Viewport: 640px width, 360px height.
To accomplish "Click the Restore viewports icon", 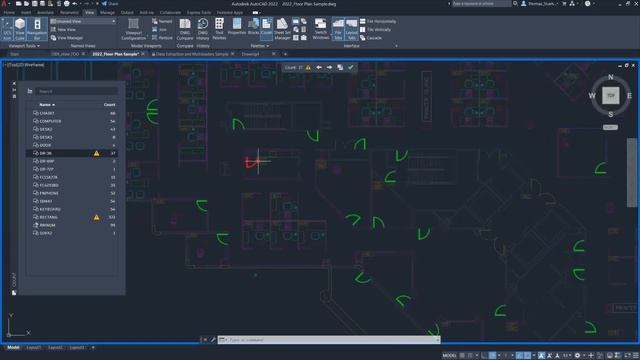I will [155, 38].
